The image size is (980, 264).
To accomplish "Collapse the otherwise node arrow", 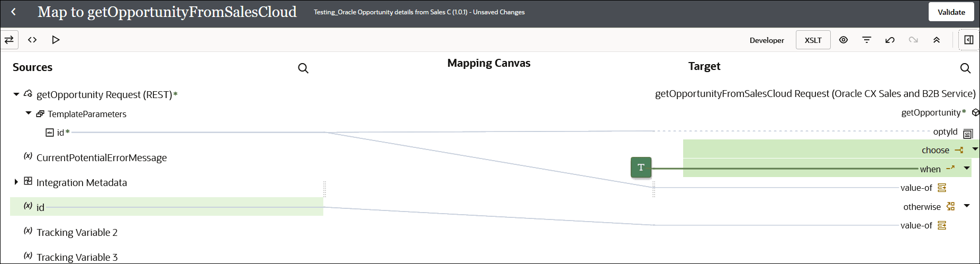I will pos(967,206).
